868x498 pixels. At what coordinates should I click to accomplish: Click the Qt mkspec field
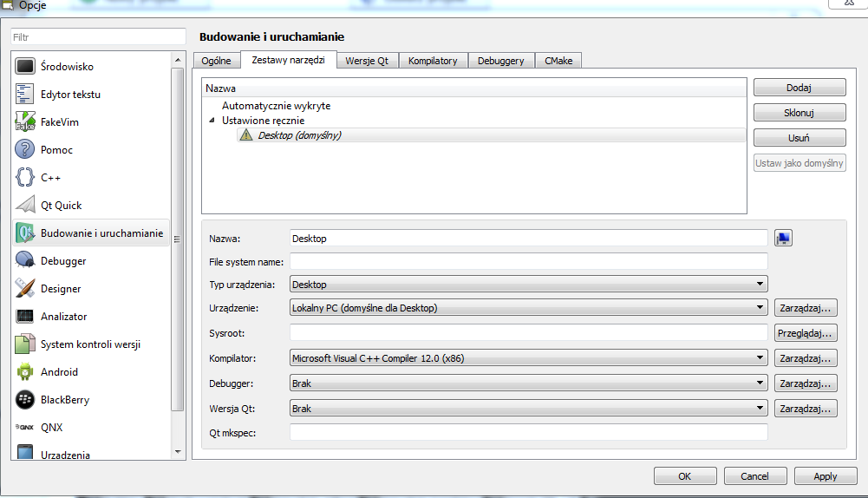(x=529, y=433)
